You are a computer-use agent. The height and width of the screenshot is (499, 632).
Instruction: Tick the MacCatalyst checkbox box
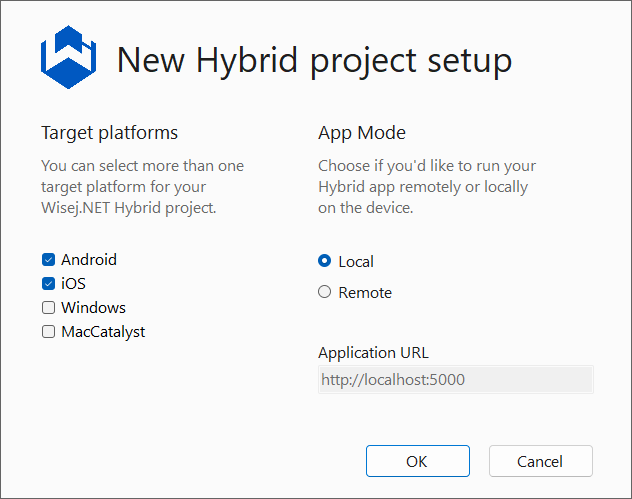click(x=48, y=332)
